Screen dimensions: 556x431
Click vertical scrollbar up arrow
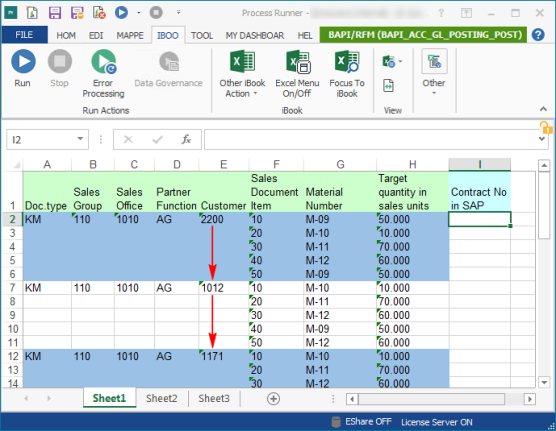tap(544, 165)
